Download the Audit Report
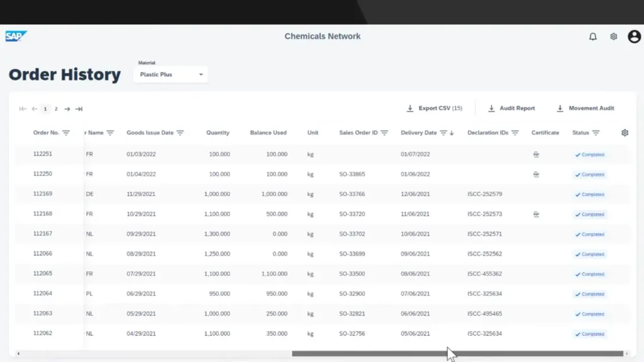644x362 pixels. 511,108
